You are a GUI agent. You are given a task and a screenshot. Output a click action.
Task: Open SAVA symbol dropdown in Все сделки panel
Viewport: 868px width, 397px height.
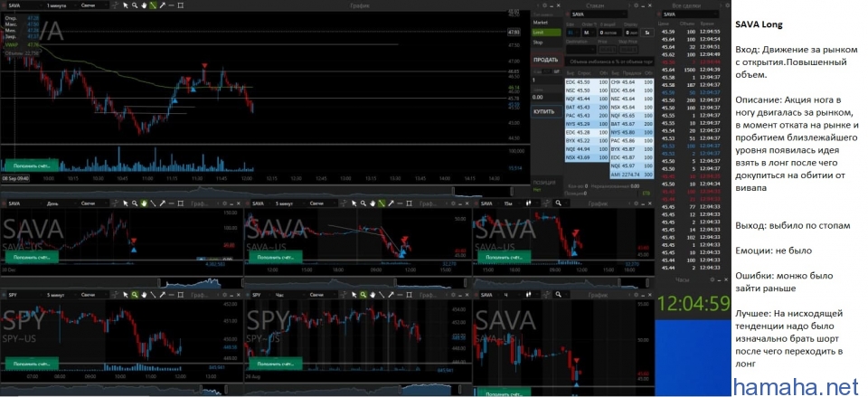(x=690, y=14)
